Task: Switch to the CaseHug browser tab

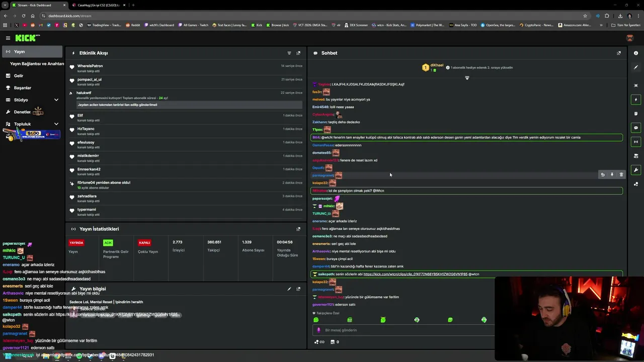Action: coord(99,5)
